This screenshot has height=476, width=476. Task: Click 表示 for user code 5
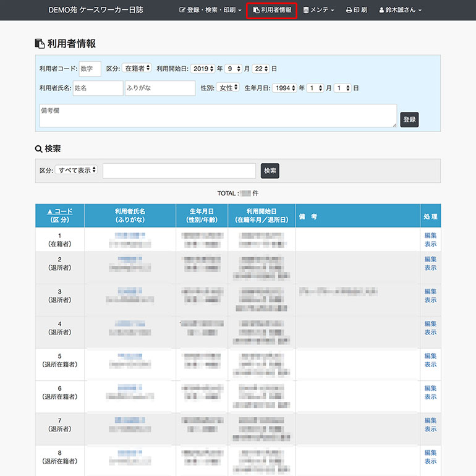tap(430, 364)
